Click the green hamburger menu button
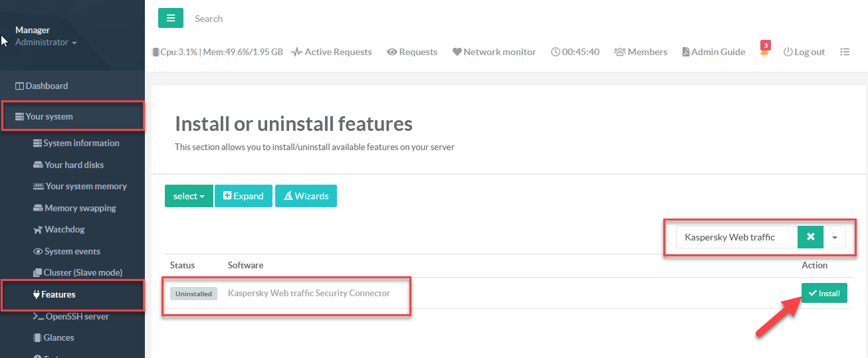Viewport: 868px width, 358px height. coord(170,19)
